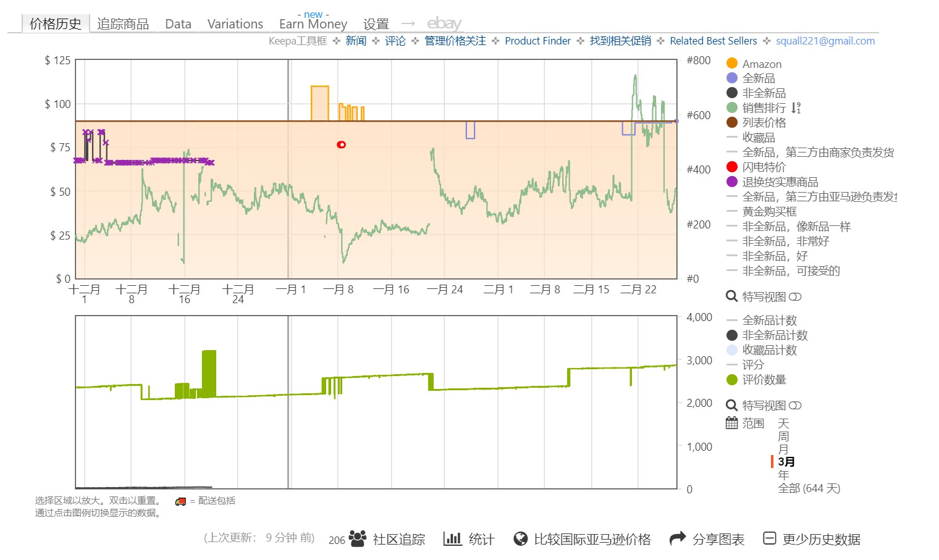Toggle the 非全新品 dark legend dot

(732, 93)
